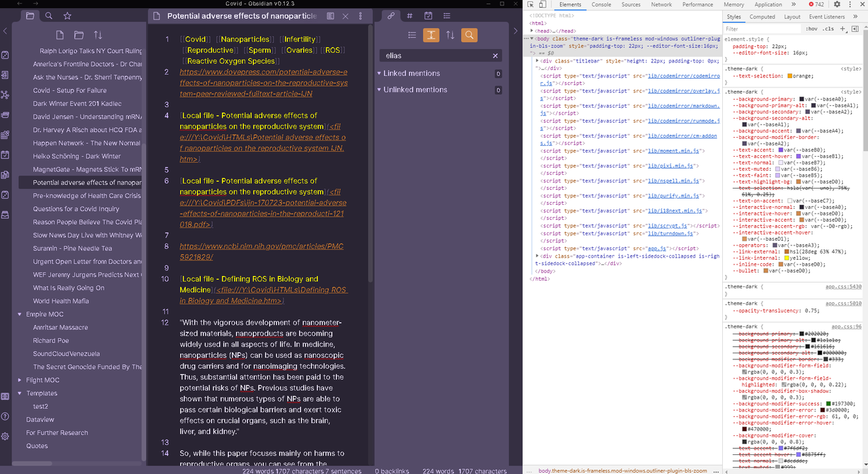Toggle the :hov element state panel
The image size is (868, 474).
coord(812,28)
